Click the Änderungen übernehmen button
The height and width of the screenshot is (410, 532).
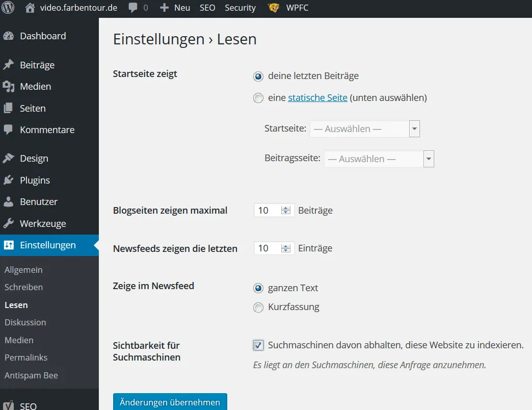[x=170, y=402]
